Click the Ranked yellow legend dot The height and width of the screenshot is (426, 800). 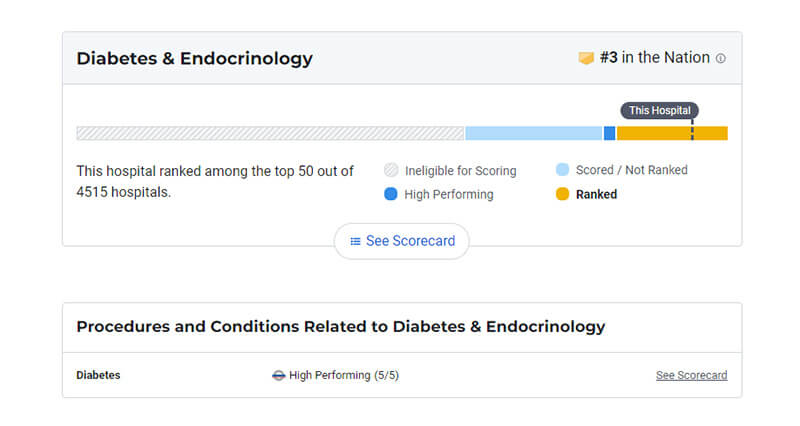[562, 194]
